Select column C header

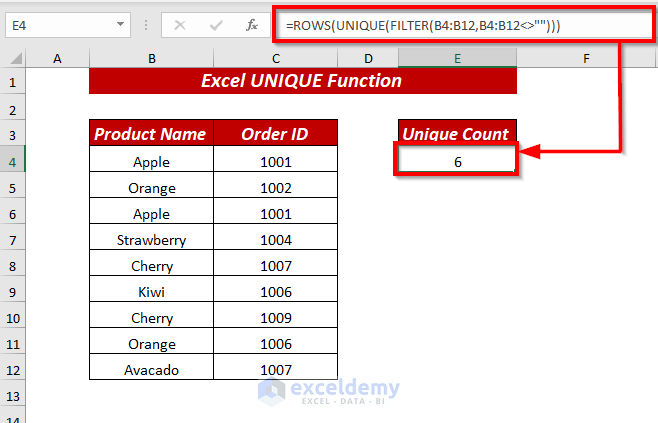coord(276,58)
